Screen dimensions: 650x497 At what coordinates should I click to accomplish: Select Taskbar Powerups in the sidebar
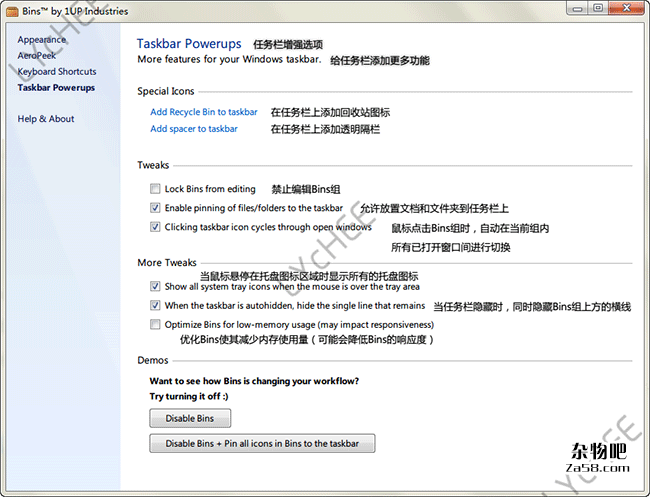click(56, 87)
